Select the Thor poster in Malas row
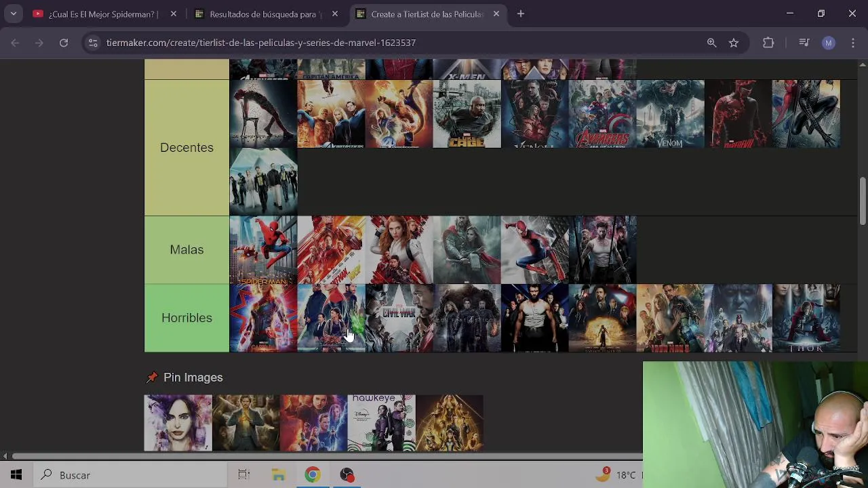The image size is (868, 488). point(467,250)
